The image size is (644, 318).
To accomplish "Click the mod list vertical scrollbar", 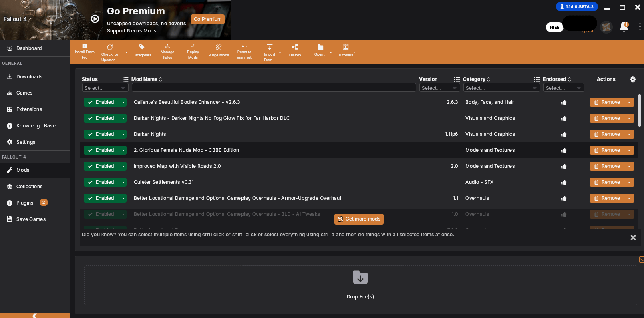I will pyautogui.click(x=640, y=111).
